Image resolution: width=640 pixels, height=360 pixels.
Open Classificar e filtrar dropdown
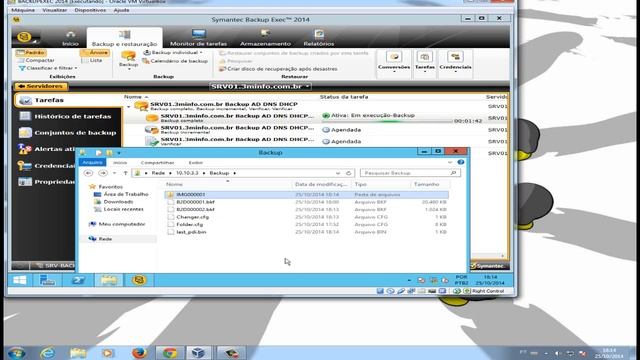coord(48,68)
